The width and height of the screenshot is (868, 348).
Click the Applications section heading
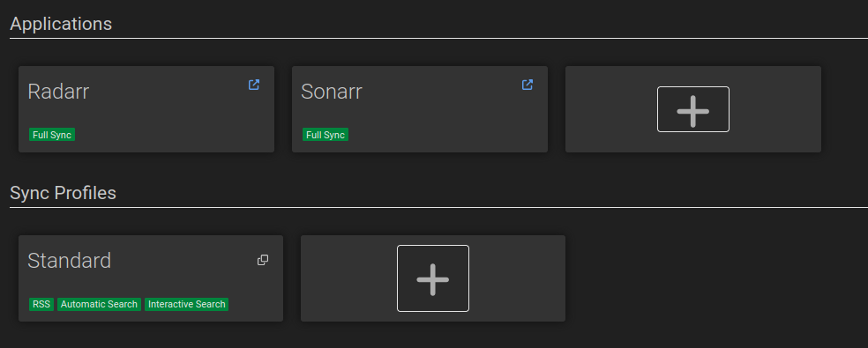click(61, 25)
